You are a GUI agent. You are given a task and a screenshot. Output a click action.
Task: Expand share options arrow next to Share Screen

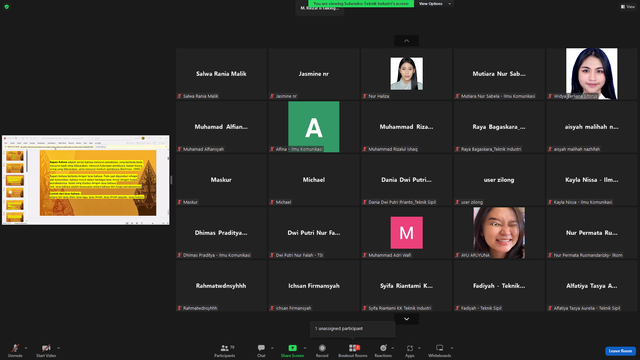(x=305, y=348)
